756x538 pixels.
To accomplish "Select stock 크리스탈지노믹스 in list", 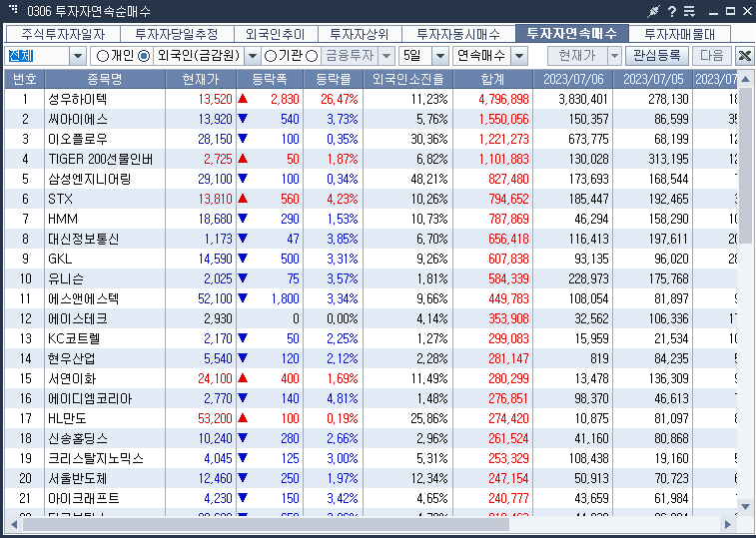I will point(96,458).
